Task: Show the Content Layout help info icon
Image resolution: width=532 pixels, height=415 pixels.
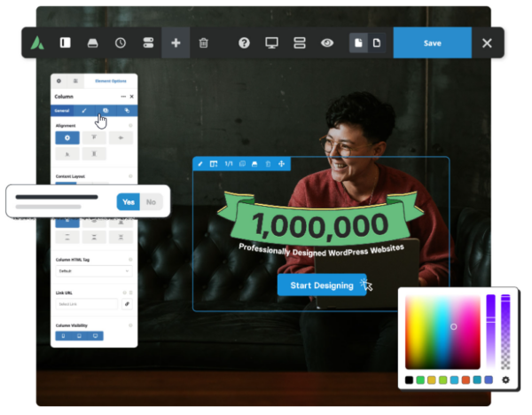Action: point(130,176)
